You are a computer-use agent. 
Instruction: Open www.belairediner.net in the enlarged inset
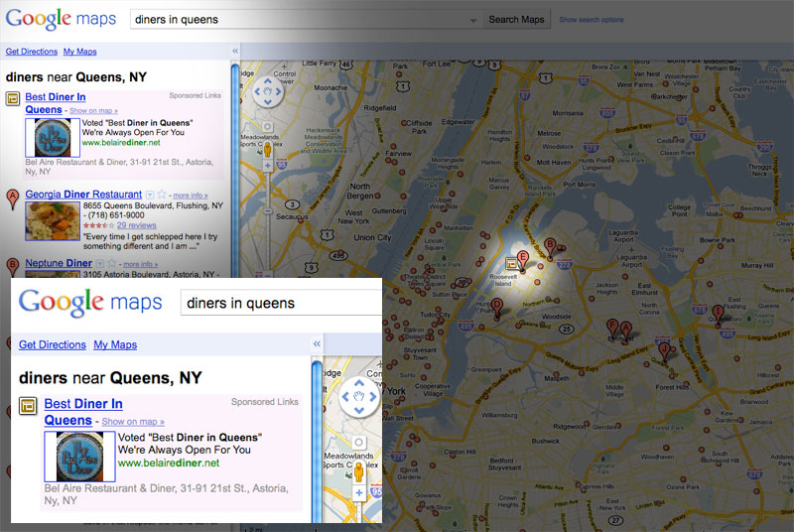[169, 464]
